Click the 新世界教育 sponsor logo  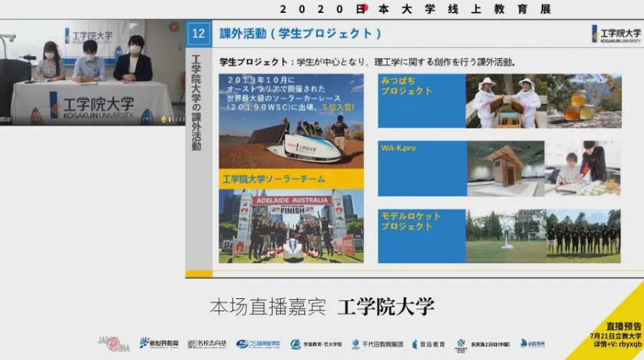coord(159,343)
